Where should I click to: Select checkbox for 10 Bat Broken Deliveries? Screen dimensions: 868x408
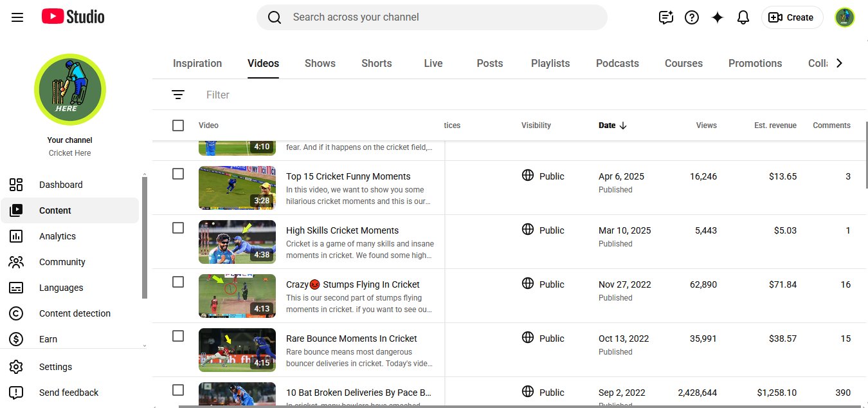click(178, 390)
